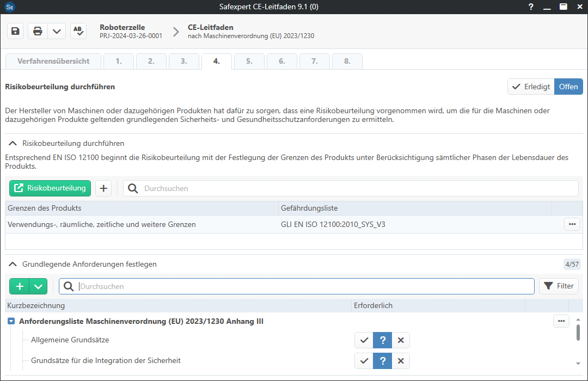
Task: Uncheck the Anforderungsliste Maschinenverordnung checkbox
Action: point(10,321)
